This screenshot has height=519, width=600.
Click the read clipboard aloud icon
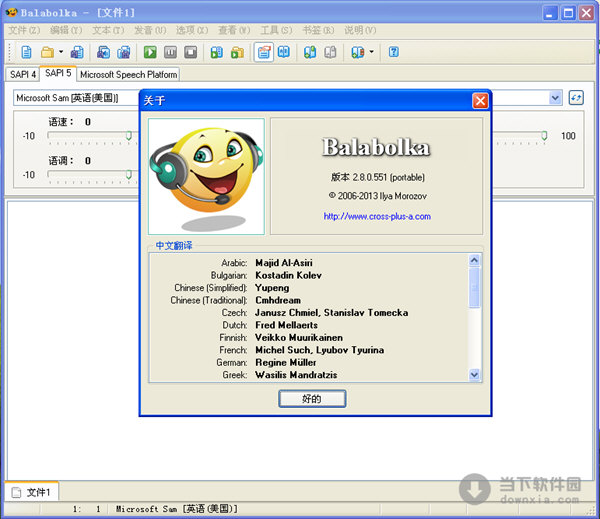(217, 52)
